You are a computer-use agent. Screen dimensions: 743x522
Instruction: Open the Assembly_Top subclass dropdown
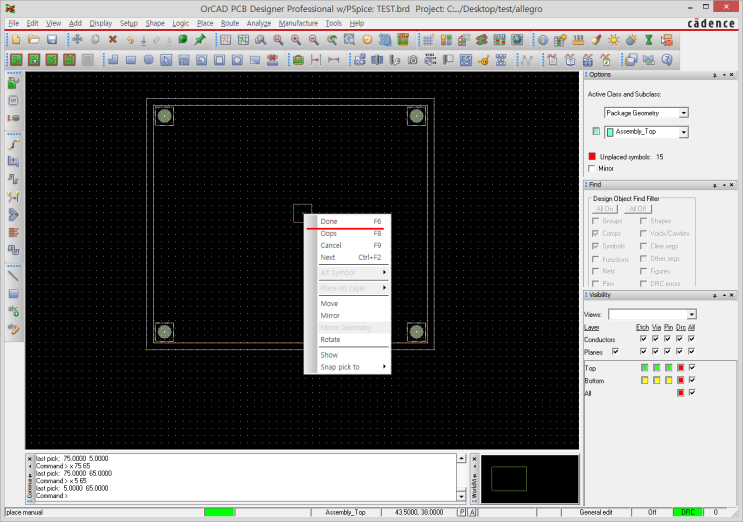[x=683, y=131]
